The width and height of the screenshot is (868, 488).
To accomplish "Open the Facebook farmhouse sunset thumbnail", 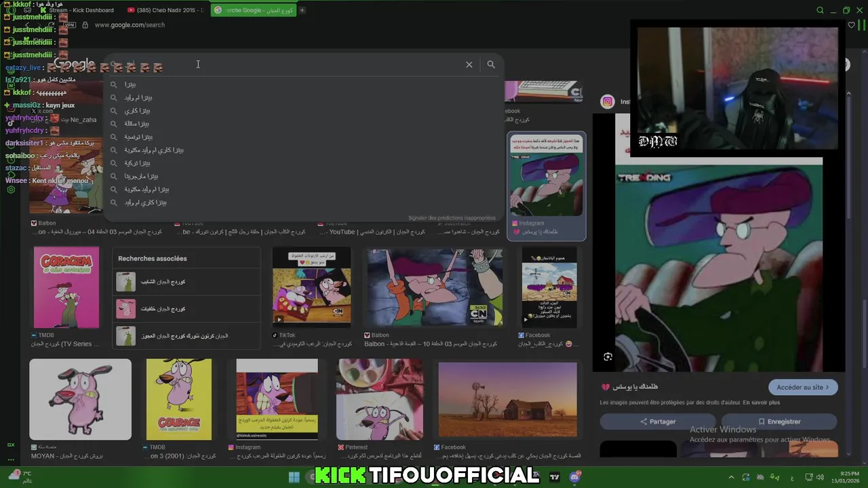I will 508,399.
